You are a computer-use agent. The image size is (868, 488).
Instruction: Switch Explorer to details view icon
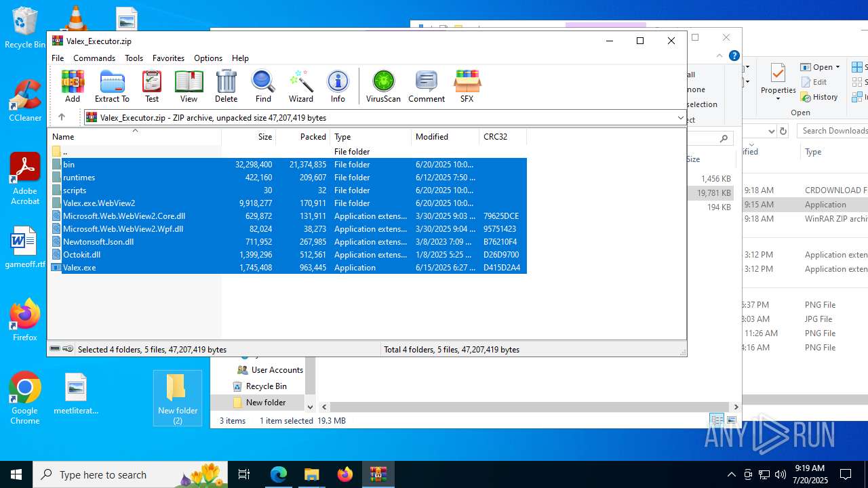tap(717, 420)
